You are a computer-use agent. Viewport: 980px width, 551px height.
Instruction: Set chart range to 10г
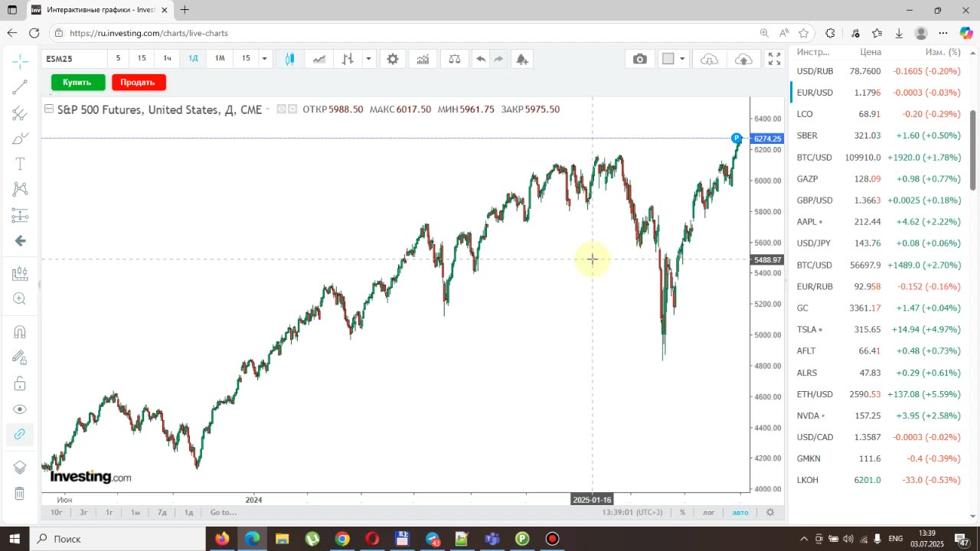pos(57,513)
